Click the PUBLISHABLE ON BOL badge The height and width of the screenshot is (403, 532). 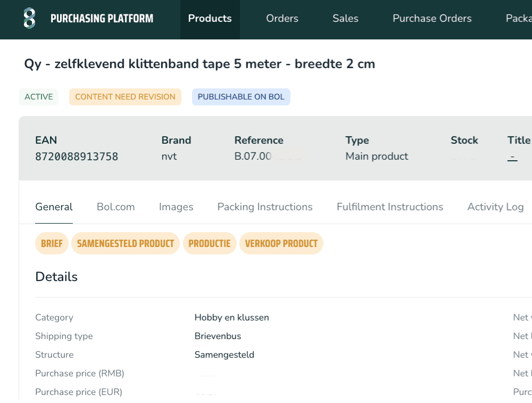241,97
